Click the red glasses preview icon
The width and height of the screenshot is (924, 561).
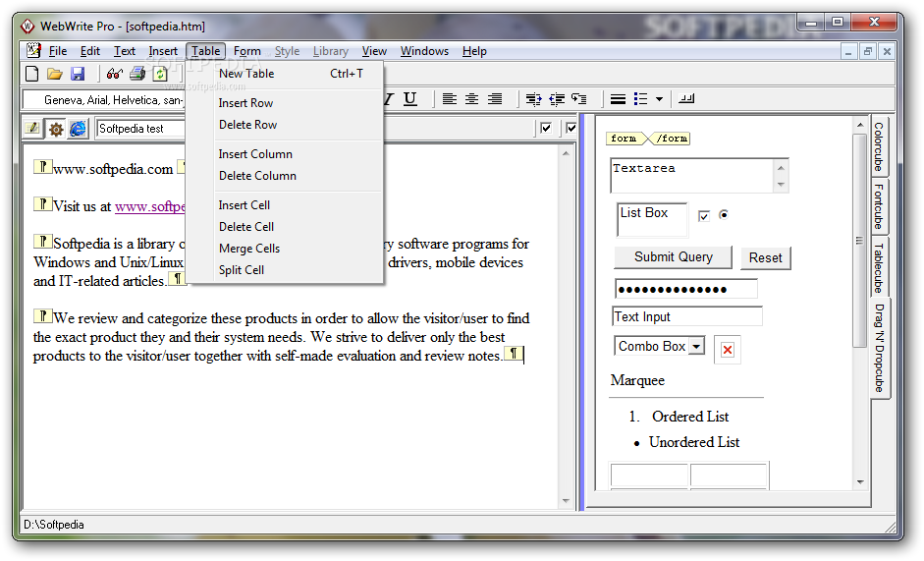click(114, 74)
